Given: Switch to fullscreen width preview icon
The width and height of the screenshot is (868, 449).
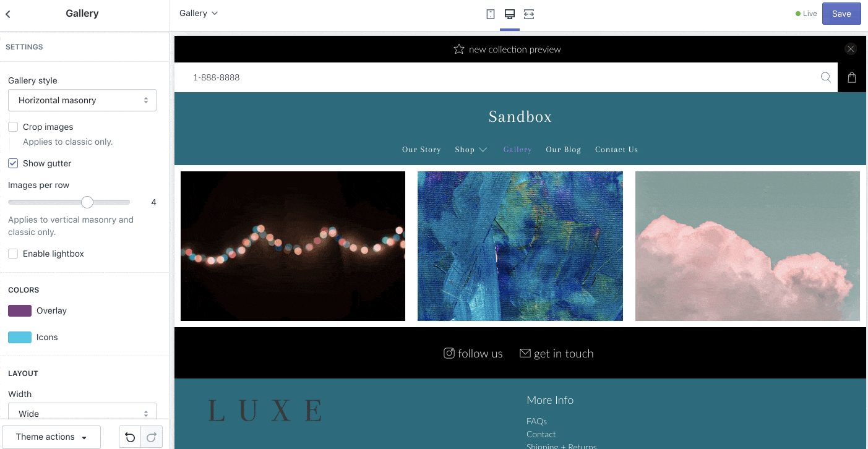Looking at the screenshot, I should pos(529,14).
